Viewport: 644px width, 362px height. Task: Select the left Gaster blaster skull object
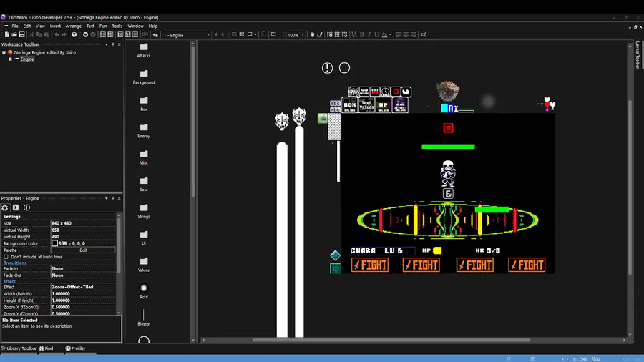pyautogui.click(x=282, y=122)
